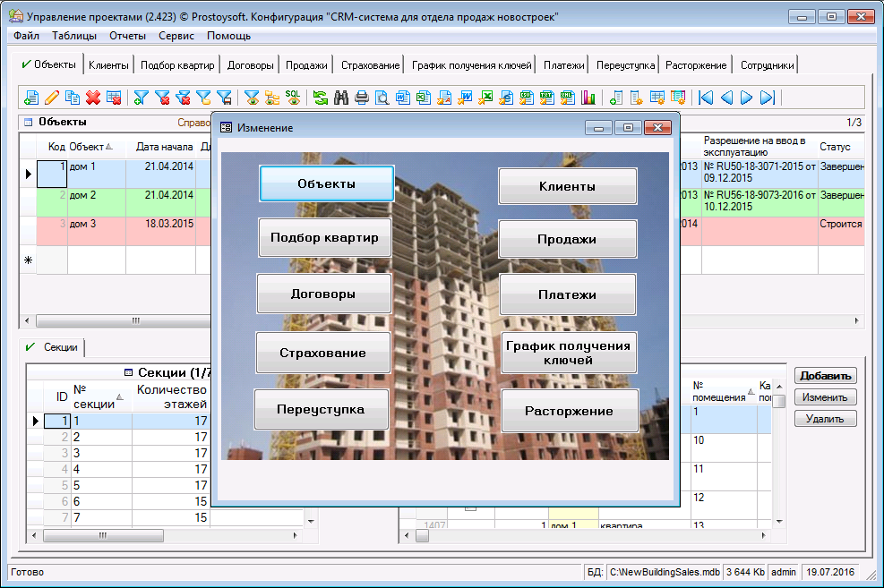Click the binoculars search icon
884x588 pixels.
tap(341, 98)
